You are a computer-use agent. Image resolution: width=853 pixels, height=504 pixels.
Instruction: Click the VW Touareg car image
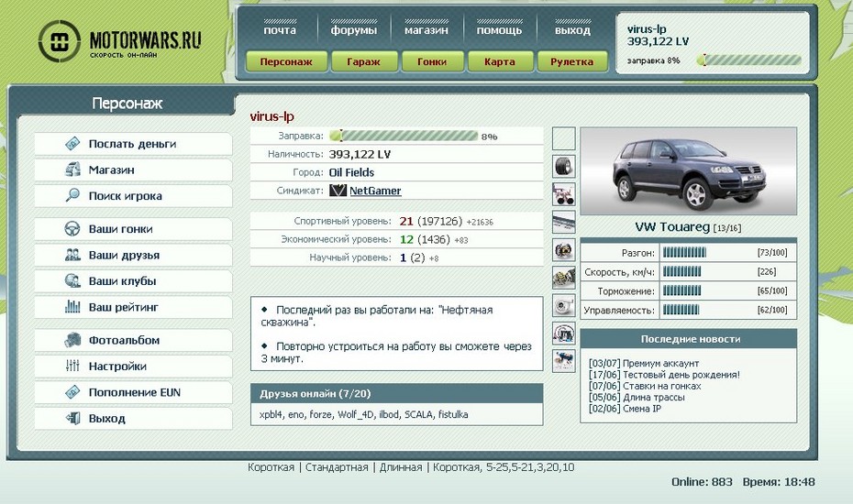click(x=688, y=171)
